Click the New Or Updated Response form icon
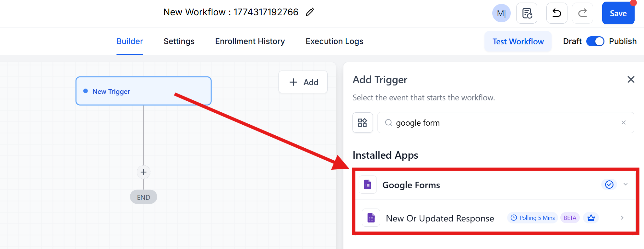 (371, 218)
